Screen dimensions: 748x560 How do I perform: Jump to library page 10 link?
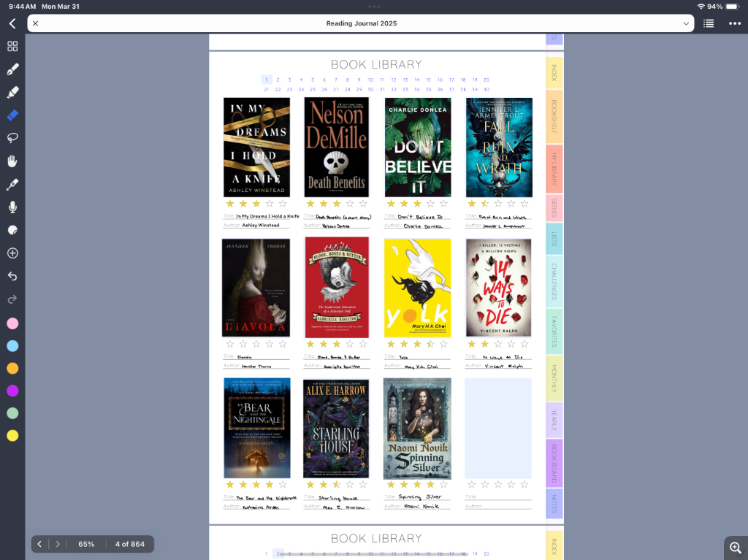coord(370,80)
